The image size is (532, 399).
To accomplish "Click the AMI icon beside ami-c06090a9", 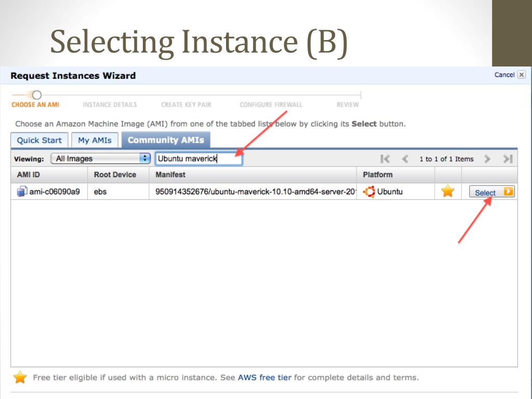I will coord(22,191).
